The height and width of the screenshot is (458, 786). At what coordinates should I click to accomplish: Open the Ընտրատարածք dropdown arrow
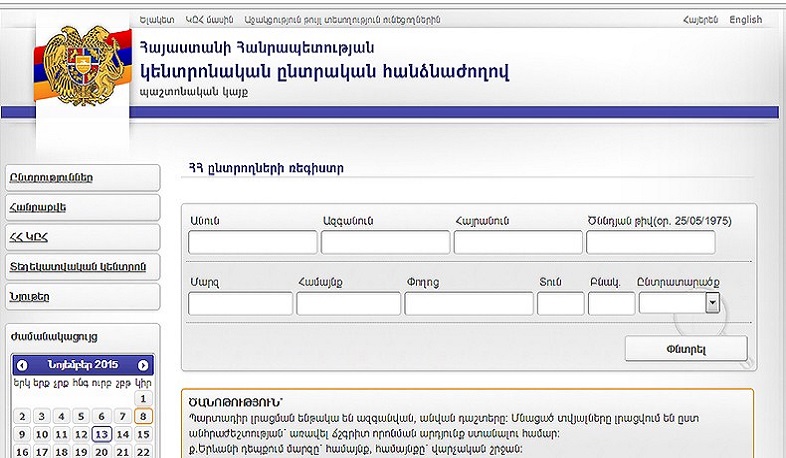712,303
